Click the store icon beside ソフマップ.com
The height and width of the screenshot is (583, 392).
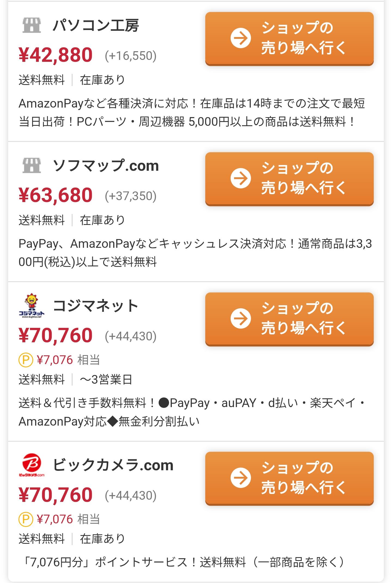click(32, 166)
